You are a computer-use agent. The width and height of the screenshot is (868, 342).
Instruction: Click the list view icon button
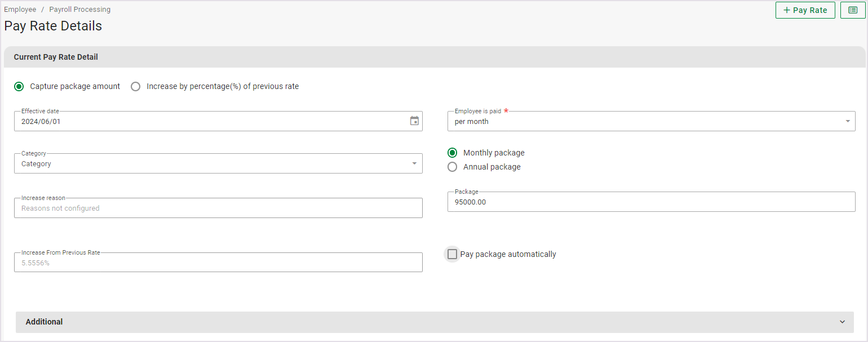[x=853, y=10]
